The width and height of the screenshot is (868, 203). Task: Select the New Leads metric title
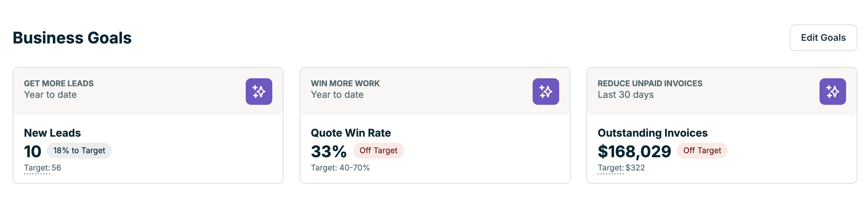click(x=52, y=133)
